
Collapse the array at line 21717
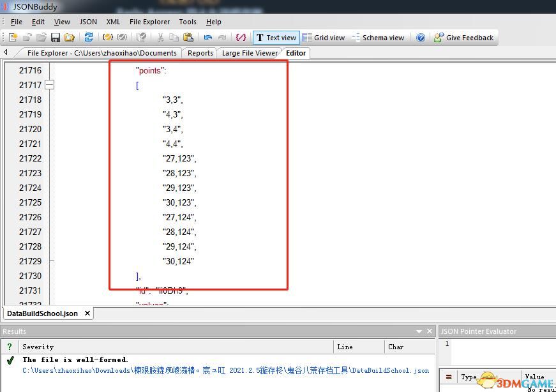pyautogui.click(x=50, y=85)
